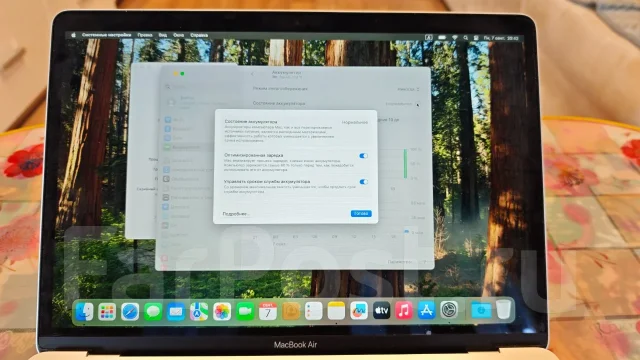Launch FaceTime from the Dock
This screenshot has width=640, height=360.
245,311
